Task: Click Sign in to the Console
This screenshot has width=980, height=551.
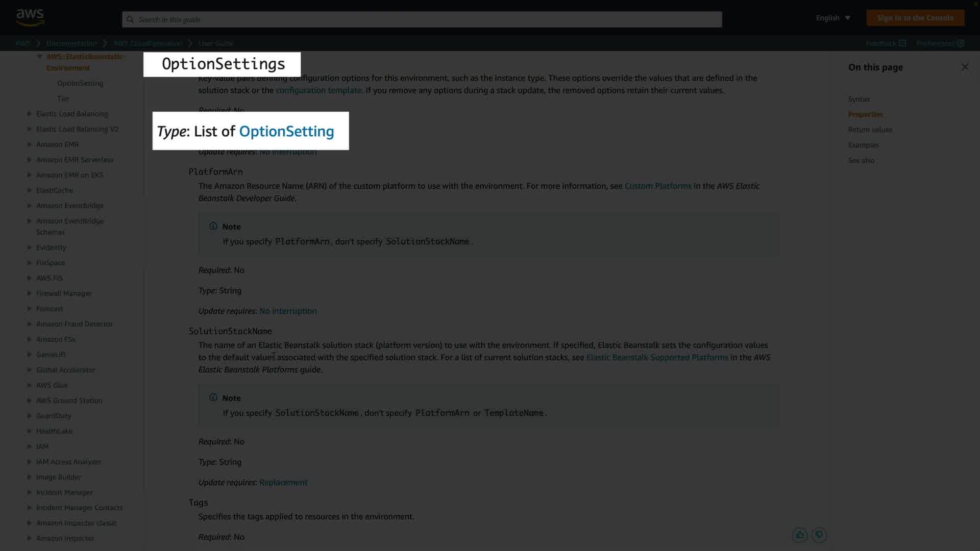Action: (x=915, y=18)
